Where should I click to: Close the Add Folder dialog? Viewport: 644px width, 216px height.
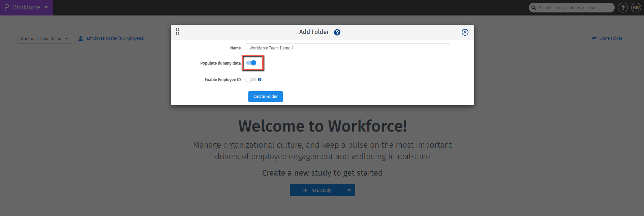(x=465, y=32)
